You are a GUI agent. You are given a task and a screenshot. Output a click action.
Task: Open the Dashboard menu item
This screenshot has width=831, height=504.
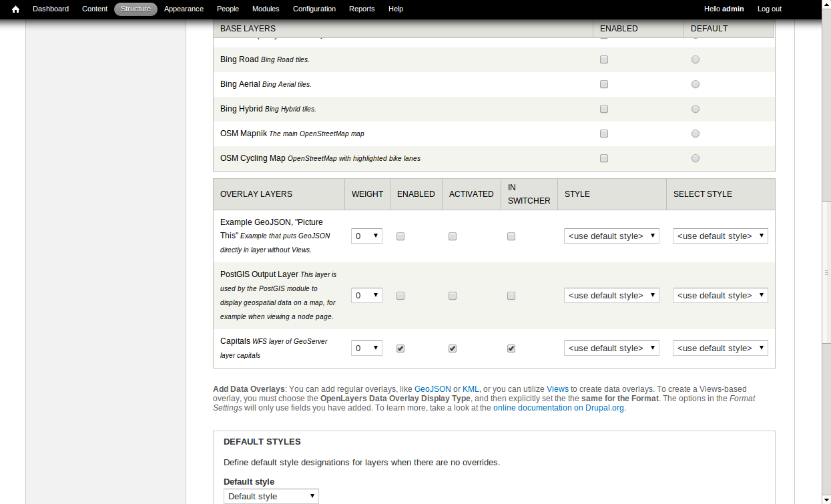pyautogui.click(x=51, y=9)
